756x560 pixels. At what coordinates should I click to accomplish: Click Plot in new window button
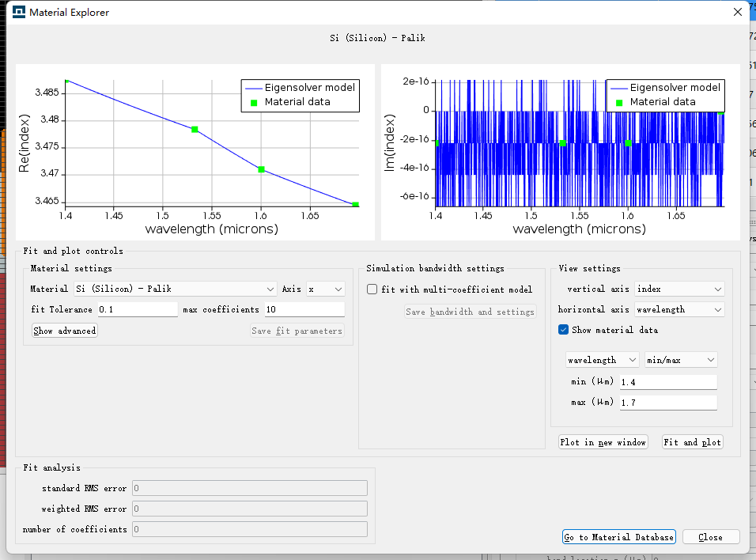point(603,442)
